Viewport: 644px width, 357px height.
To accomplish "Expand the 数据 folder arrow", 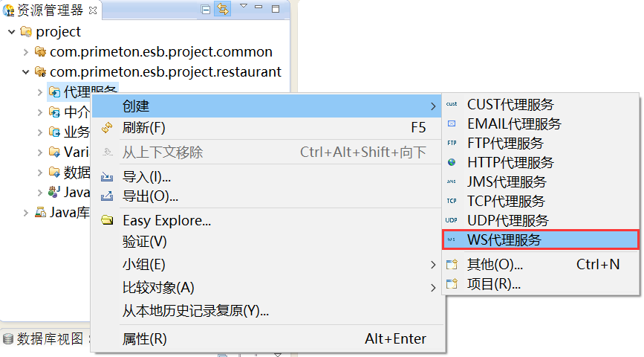I will coord(40,173).
